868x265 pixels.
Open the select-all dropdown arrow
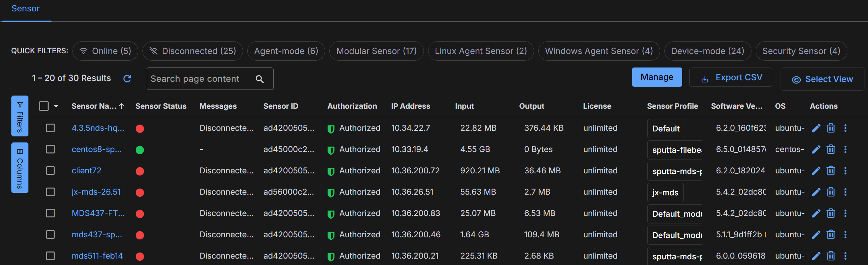[56, 106]
